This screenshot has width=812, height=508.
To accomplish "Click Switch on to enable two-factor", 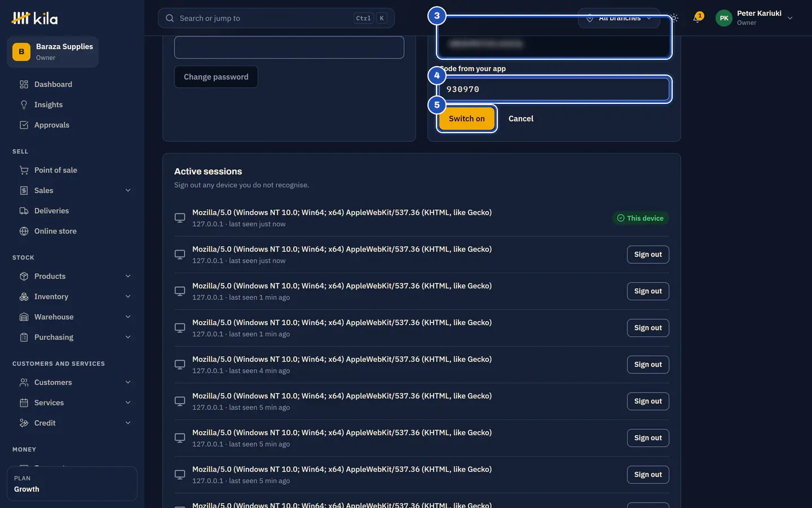I will point(467,119).
